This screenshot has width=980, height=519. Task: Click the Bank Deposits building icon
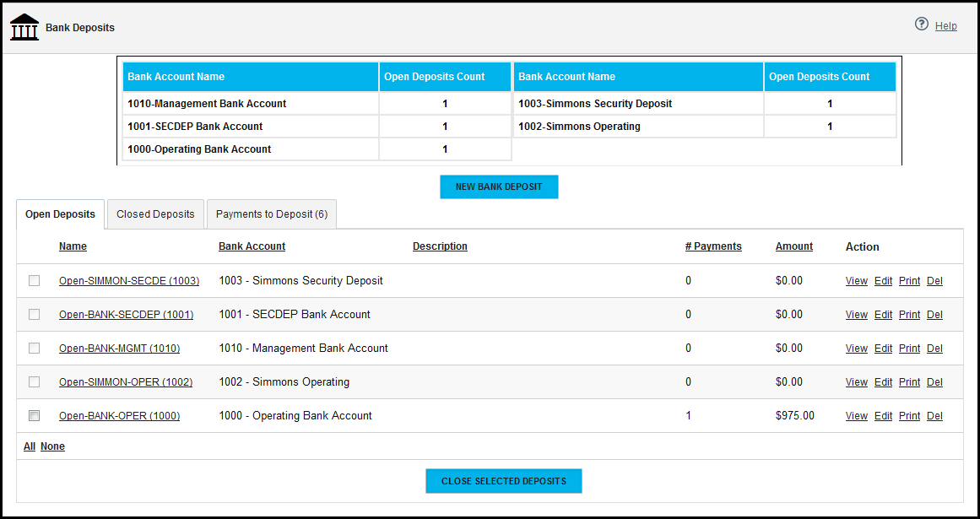[24, 27]
